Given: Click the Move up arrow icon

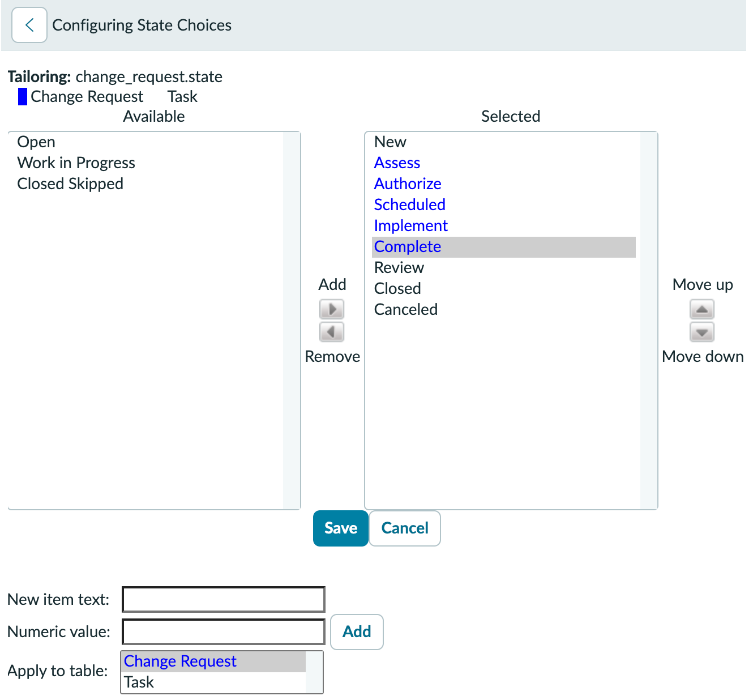Looking at the screenshot, I should (702, 309).
